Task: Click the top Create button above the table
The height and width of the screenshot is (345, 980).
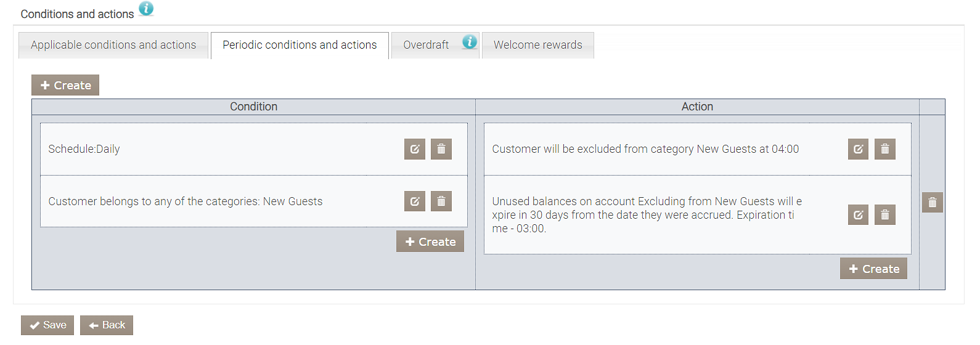Action: point(65,86)
